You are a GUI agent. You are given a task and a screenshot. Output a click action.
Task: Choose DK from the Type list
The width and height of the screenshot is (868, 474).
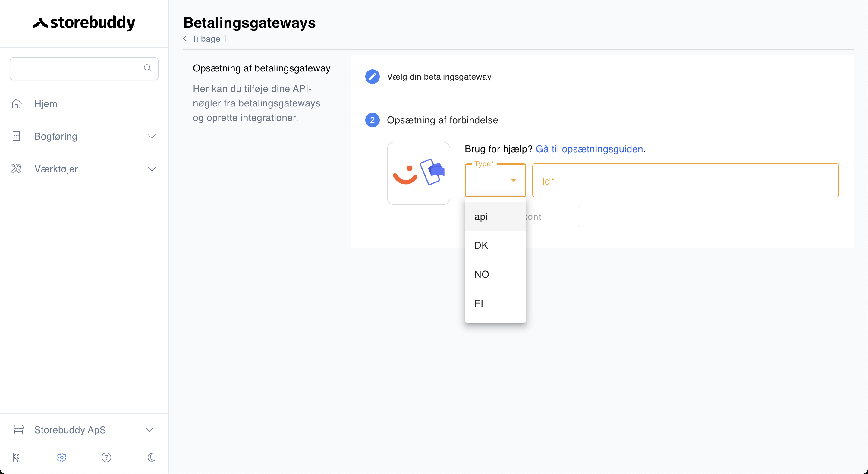click(495, 245)
